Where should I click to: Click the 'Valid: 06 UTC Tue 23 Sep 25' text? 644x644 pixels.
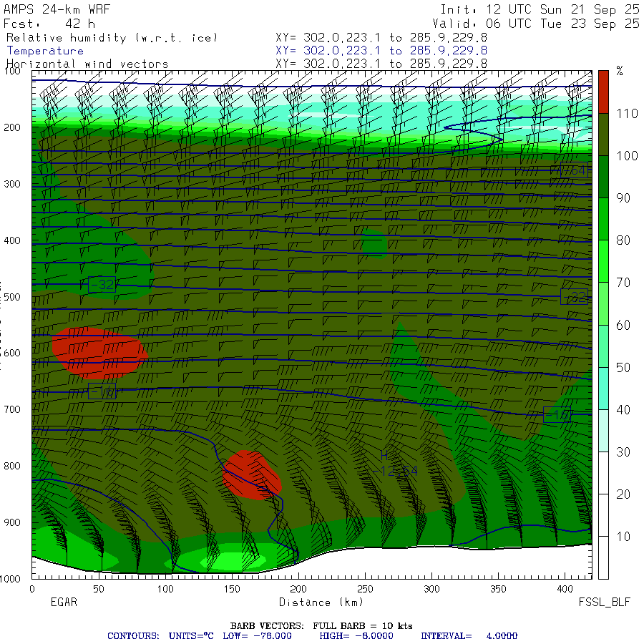[536, 24]
